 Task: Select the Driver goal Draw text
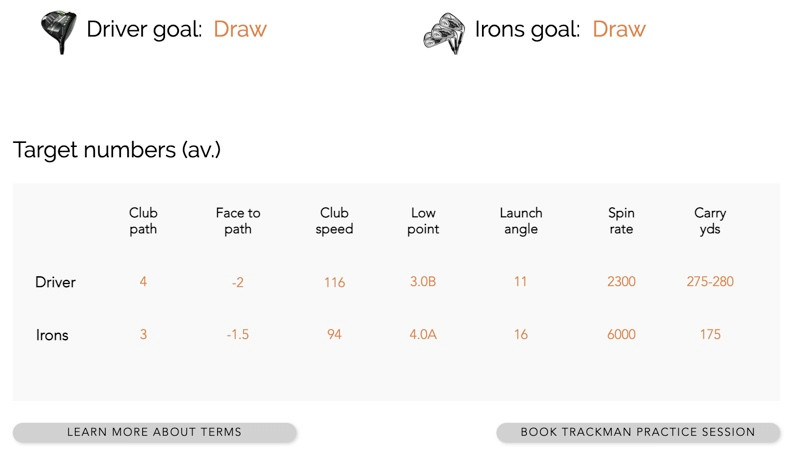(240, 29)
